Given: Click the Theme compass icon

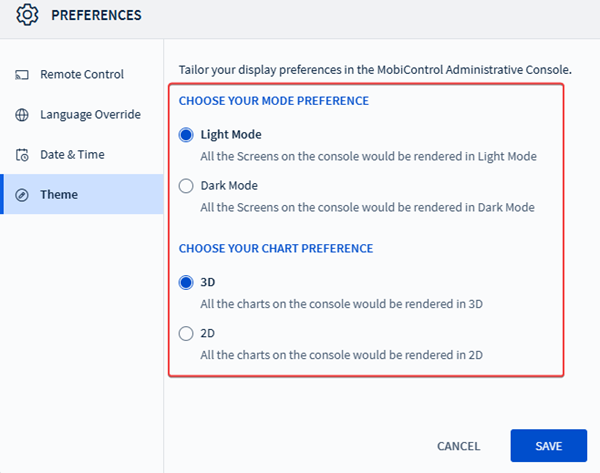Looking at the screenshot, I should pyautogui.click(x=22, y=194).
